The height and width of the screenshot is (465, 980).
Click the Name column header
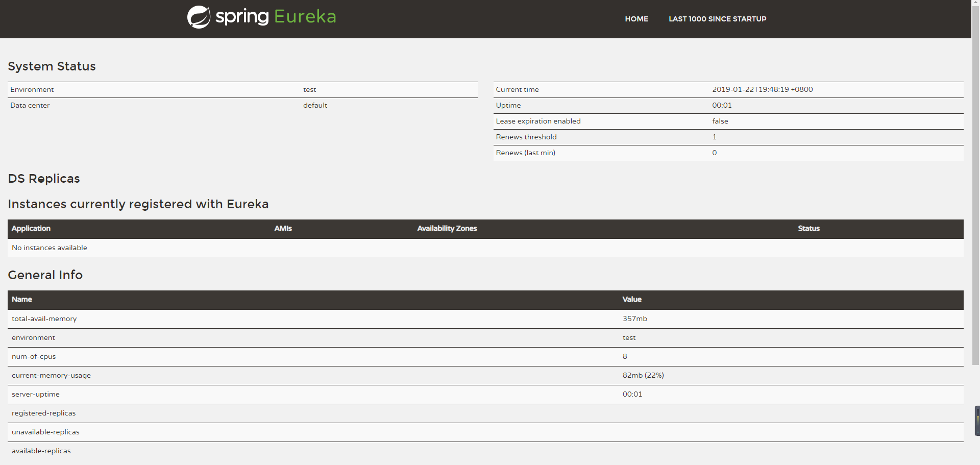coord(21,300)
